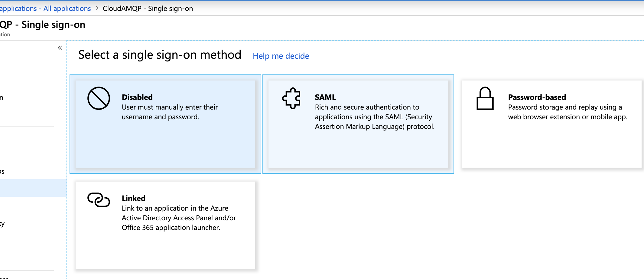
Task: Pick the Password-based method title
Action: [537, 97]
